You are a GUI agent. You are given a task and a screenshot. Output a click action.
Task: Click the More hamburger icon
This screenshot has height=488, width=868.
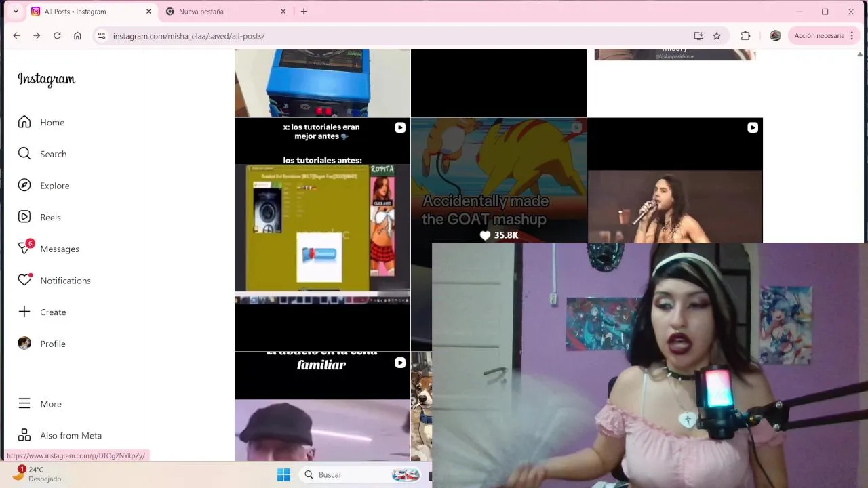click(x=24, y=404)
